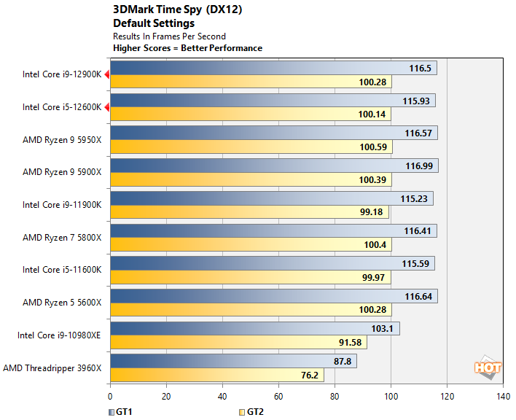The width and height of the screenshot is (516, 420).
Task: Select the GT2 yellow legend swatch
Action: click(241, 412)
